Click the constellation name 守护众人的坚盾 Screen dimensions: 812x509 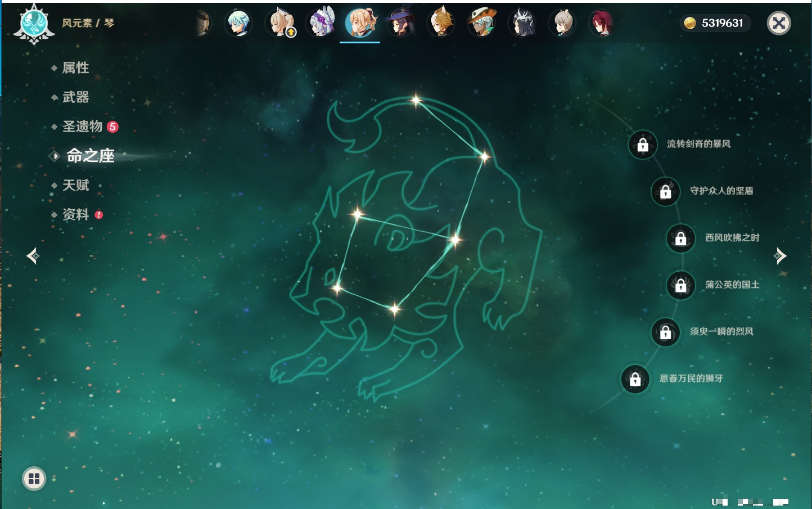tap(721, 191)
